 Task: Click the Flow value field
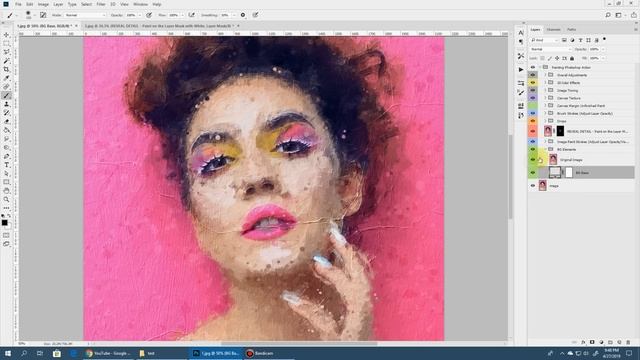click(174, 15)
